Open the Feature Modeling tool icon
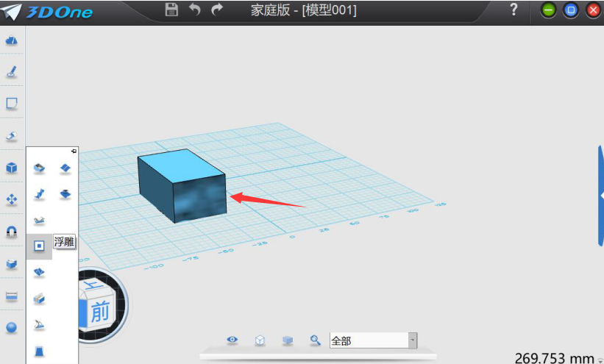Image resolution: width=604 pixels, height=364 pixels. coord(12,135)
